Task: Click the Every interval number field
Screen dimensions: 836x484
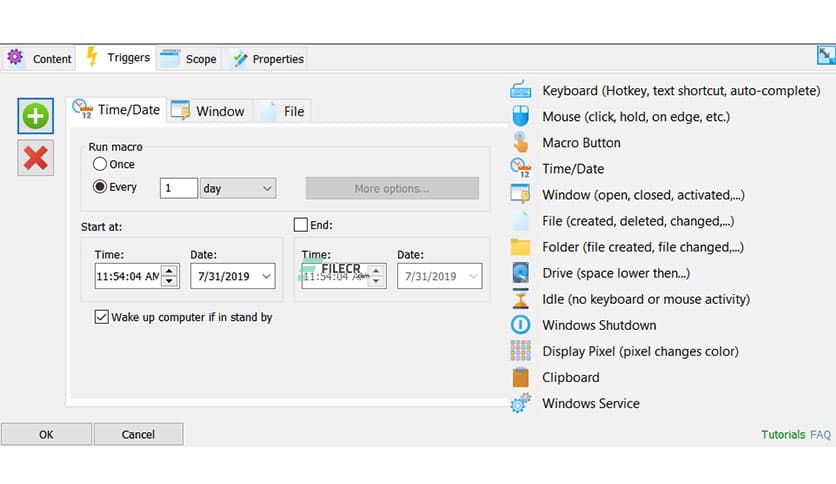Action: (x=179, y=188)
